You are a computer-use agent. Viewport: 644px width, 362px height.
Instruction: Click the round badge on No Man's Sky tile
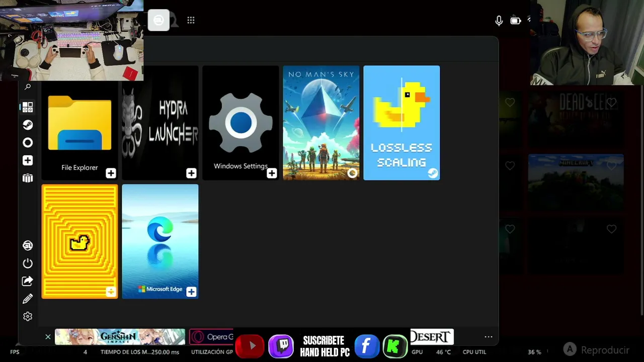[x=352, y=173]
